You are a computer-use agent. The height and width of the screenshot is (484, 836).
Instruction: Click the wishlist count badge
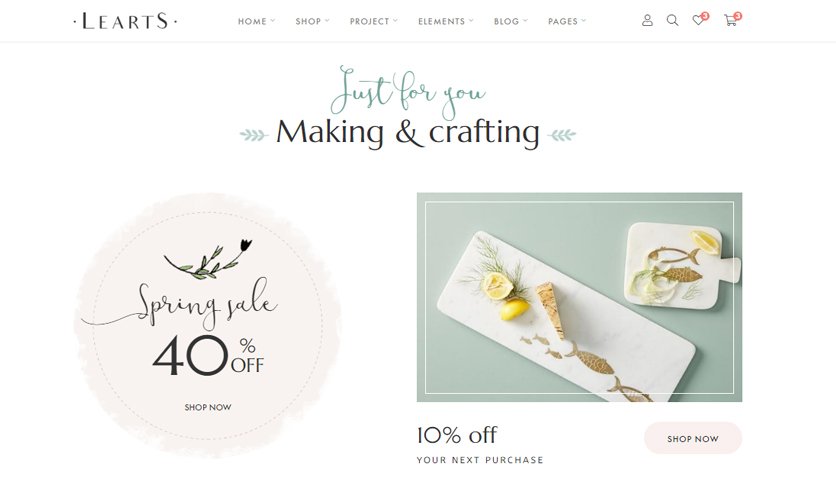pos(705,16)
